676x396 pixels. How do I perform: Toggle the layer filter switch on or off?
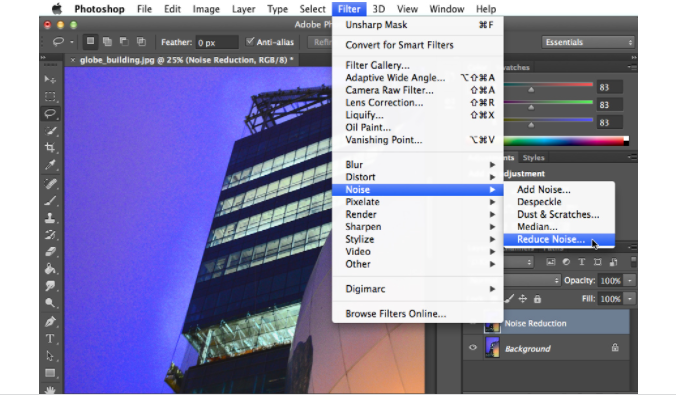633,262
